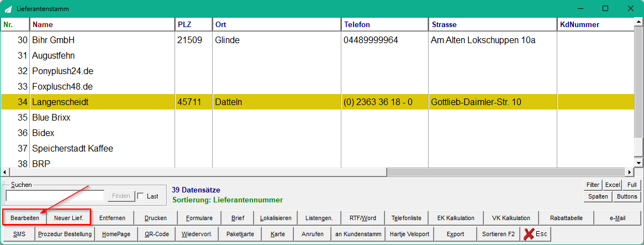Click horizontal scrollbar right arrow

[x=630, y=172]
